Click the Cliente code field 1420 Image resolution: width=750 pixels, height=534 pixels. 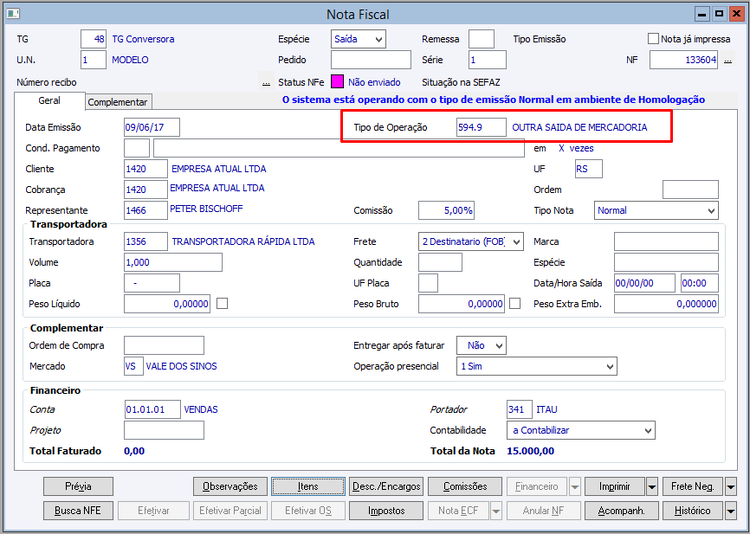(146, 169)
